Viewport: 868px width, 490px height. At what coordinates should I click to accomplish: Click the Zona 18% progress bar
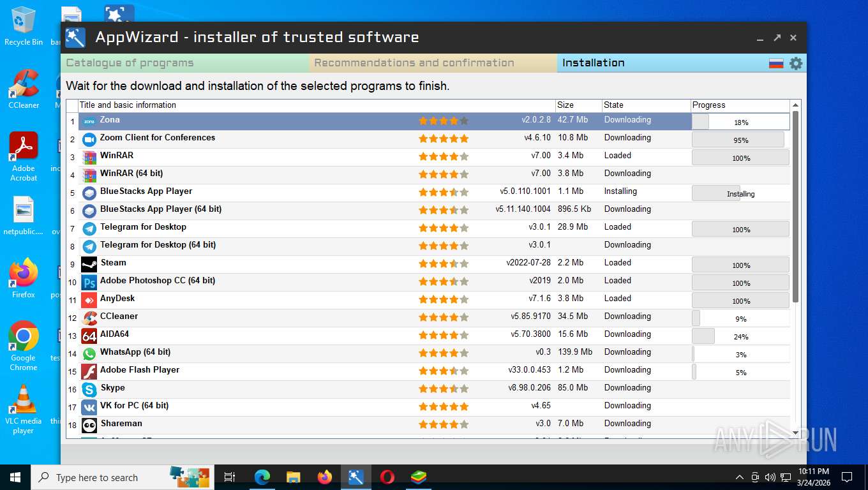pyautogui.click(x=740, y=122)
